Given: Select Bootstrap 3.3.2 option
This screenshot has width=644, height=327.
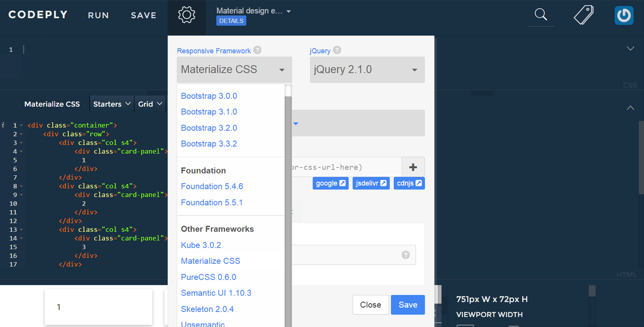Looking at the screenshot, I should point(209,144).
